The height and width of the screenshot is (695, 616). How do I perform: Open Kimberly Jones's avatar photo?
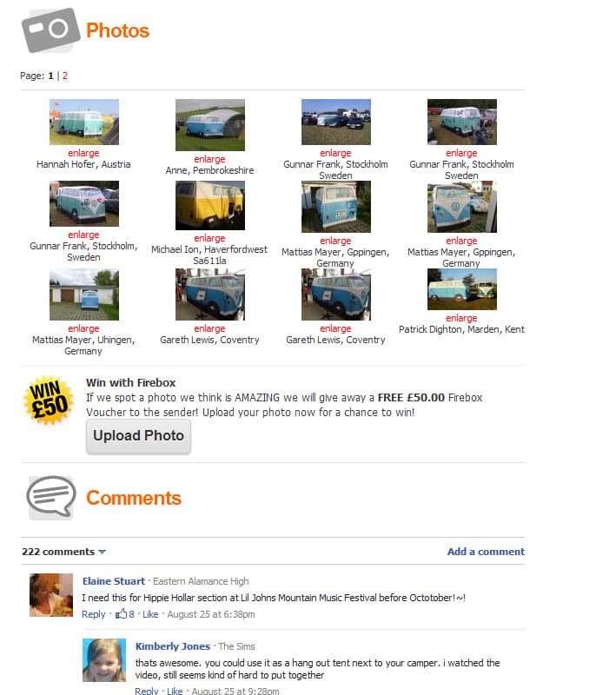click(x=104, y=660)
